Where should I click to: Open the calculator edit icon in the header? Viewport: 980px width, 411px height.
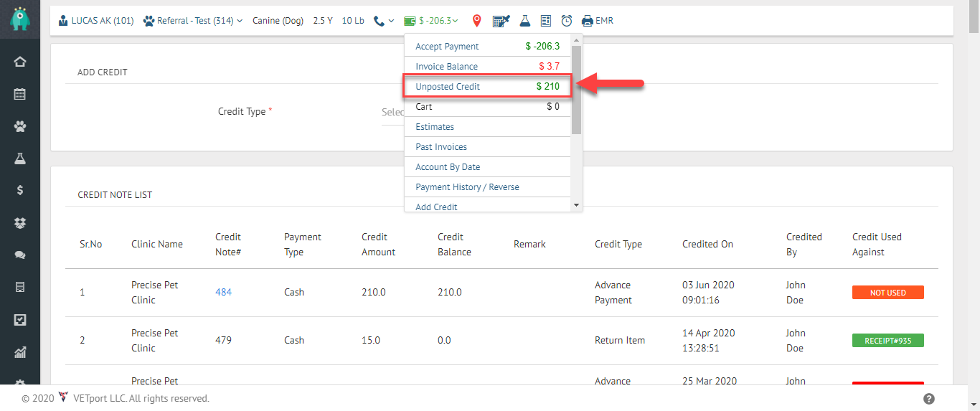pos(501,21)
